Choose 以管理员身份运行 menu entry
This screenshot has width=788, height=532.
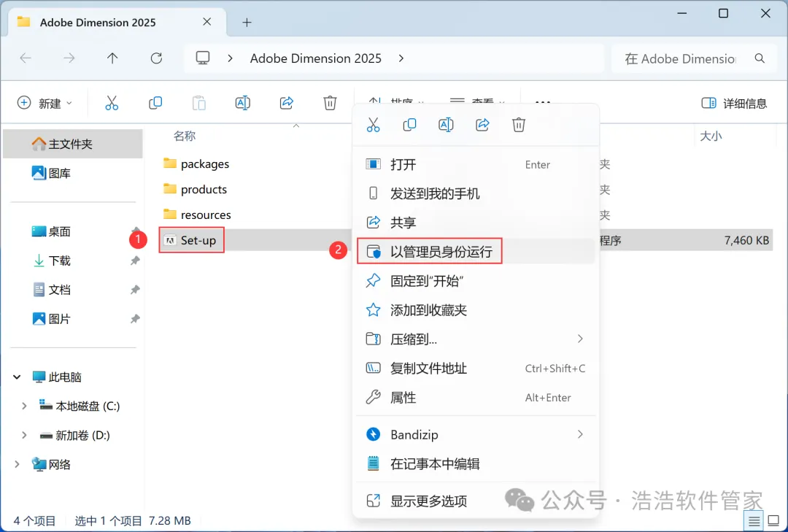tap(476, 252)
